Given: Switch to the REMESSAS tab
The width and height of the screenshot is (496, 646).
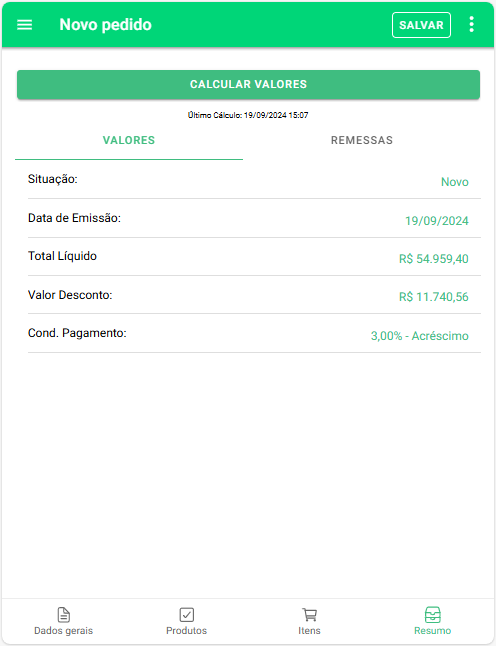Looking at the screenshot, I should tap(362, 140).
